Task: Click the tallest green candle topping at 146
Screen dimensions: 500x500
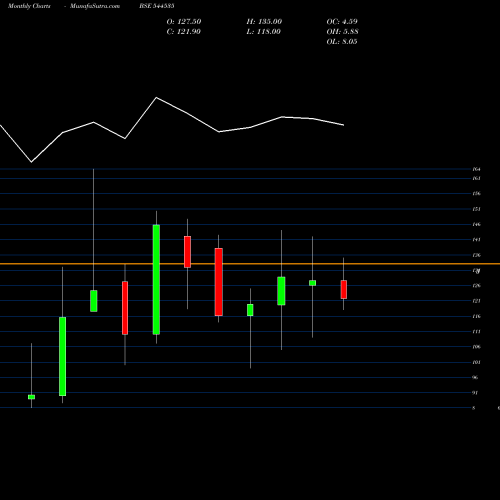Action: tap(156, 280)
